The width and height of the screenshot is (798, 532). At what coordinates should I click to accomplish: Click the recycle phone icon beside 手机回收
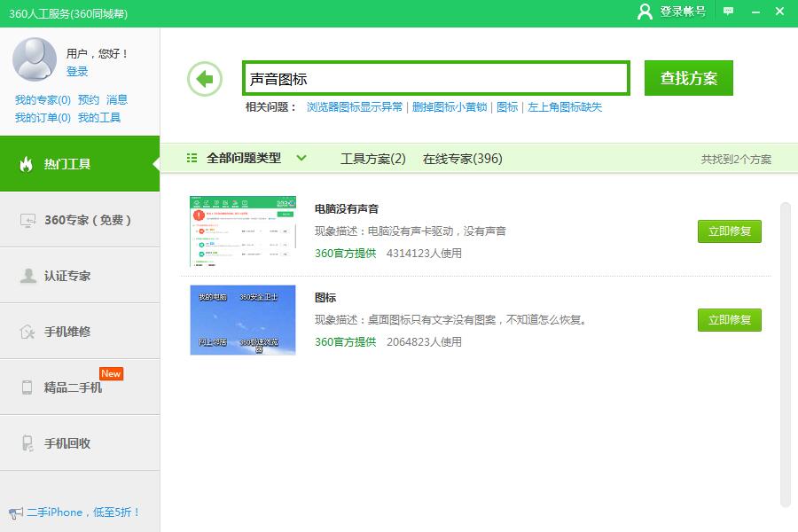(27, 443)
